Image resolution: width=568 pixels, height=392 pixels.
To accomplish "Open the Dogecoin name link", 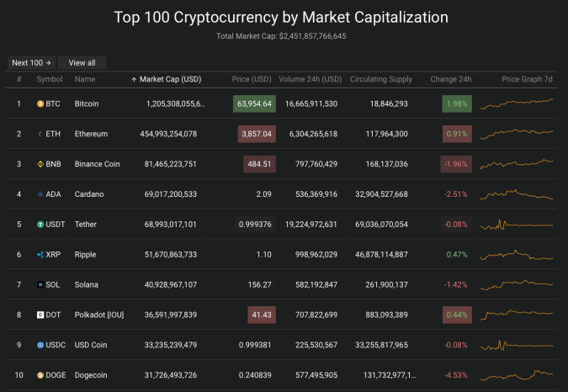I will pyautogui.click(x=91, y=375).
